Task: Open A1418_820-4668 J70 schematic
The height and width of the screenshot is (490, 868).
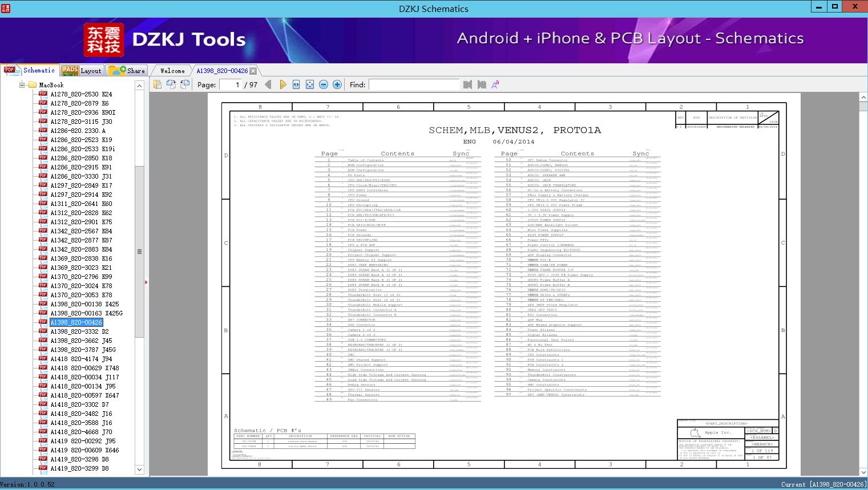Action: click(x=81, y=432)
